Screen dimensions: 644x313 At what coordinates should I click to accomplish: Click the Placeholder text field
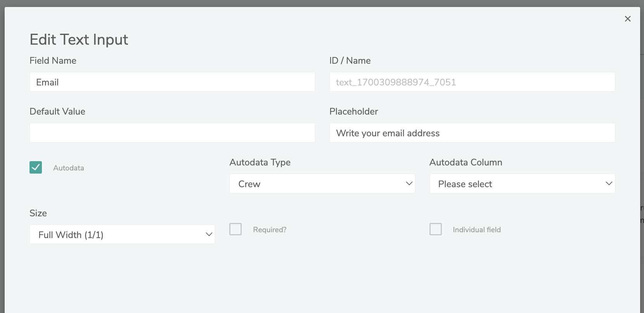472,133
